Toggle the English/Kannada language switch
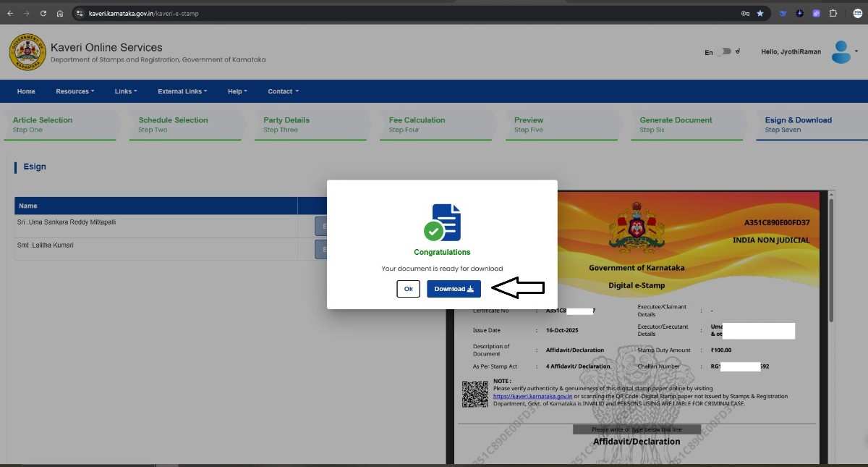 [725, 52]
